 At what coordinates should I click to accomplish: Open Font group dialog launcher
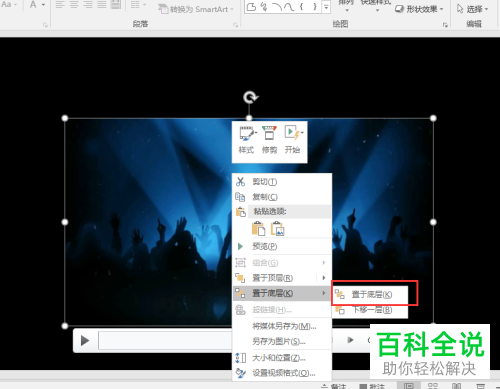(x=45, y=25)
